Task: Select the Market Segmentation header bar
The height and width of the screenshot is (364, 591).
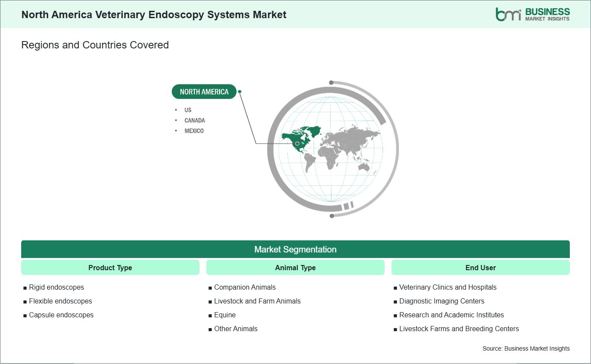Action: (x=295, y=249)
